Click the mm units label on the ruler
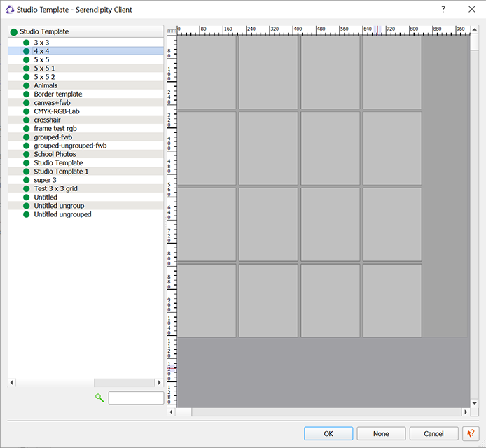 tap(171, 31)
